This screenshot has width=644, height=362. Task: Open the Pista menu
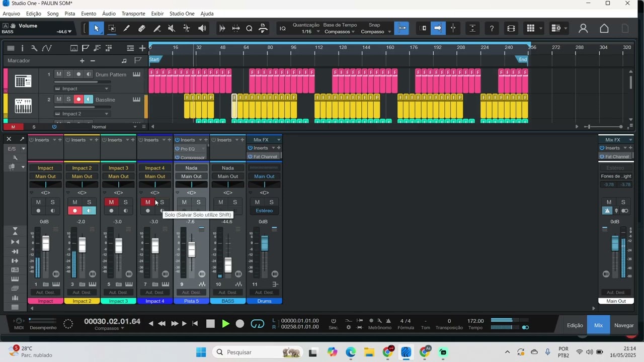(70, 14)
